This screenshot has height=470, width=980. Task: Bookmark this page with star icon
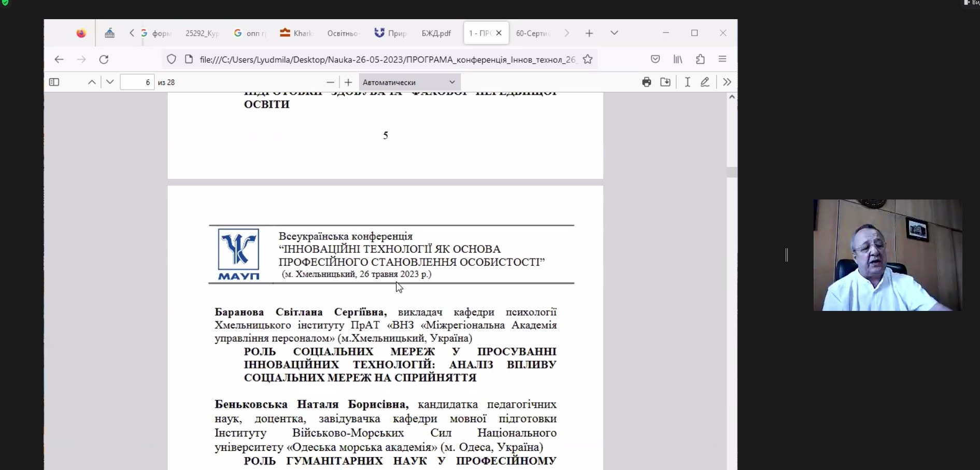click(588, 59)
